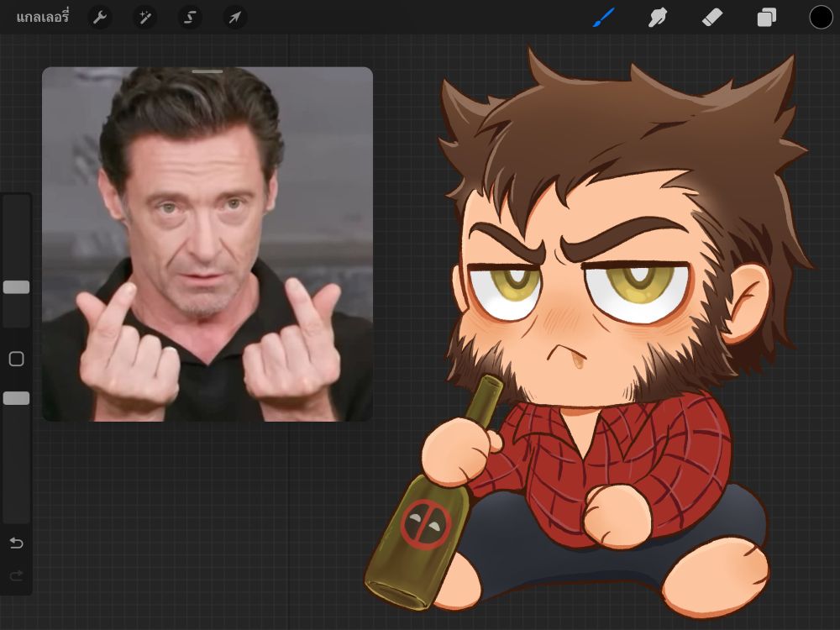Tap the reference window top grab handle

[x=207, y=72]
